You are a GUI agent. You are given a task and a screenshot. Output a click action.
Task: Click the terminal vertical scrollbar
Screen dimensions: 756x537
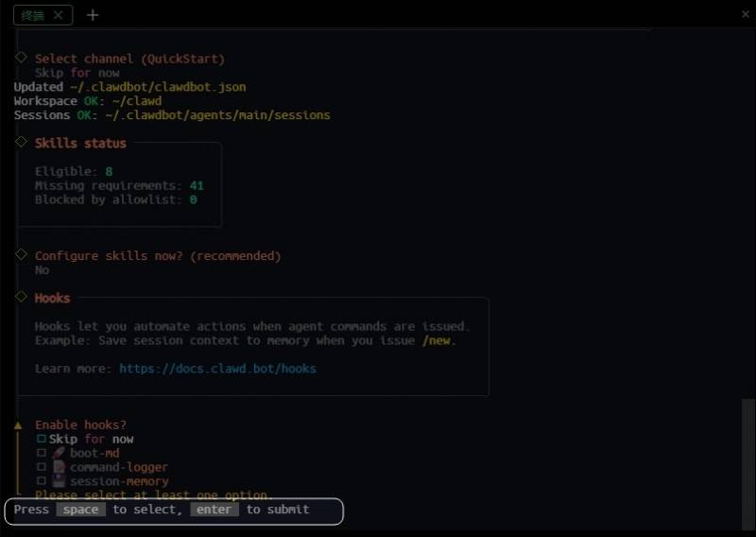click(748, 464)
